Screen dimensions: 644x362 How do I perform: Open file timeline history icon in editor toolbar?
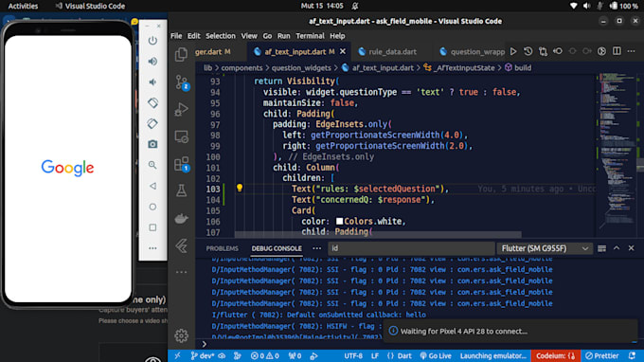point(528,51)
